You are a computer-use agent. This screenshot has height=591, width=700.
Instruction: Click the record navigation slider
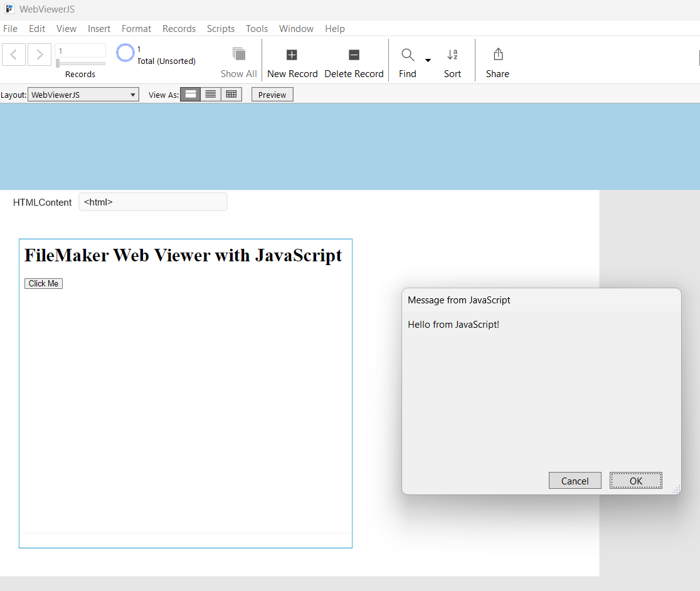(80, 63)
